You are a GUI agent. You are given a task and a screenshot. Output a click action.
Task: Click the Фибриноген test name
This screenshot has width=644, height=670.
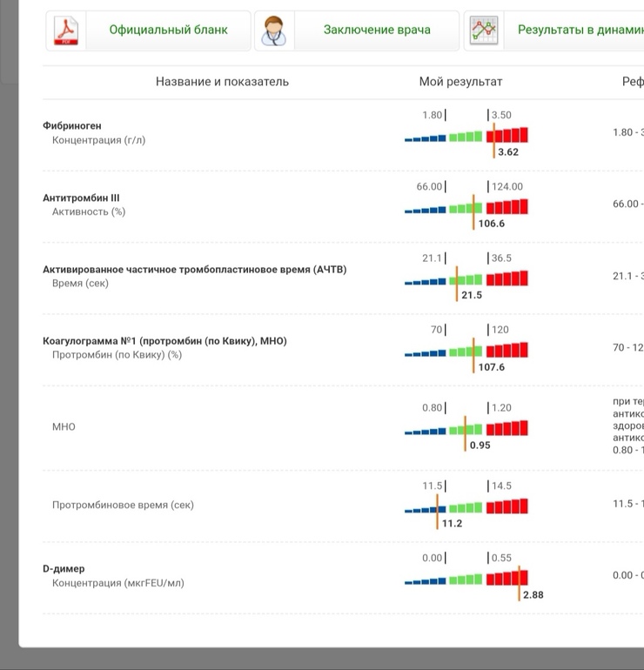click(x=72, y=125)
